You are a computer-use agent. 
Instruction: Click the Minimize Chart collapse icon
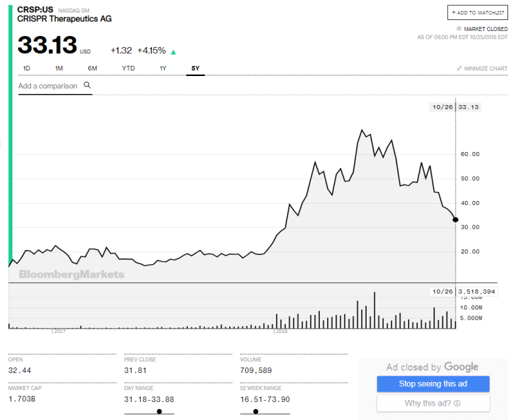[459, 68]
